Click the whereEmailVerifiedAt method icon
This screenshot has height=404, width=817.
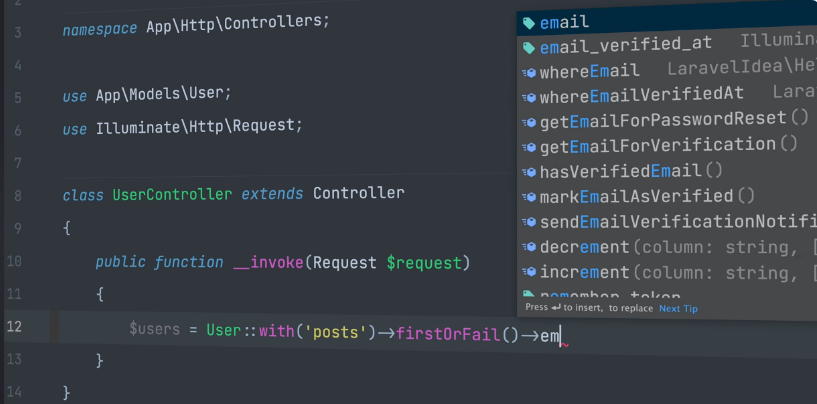pyautogui.click(x=529, y=97)
